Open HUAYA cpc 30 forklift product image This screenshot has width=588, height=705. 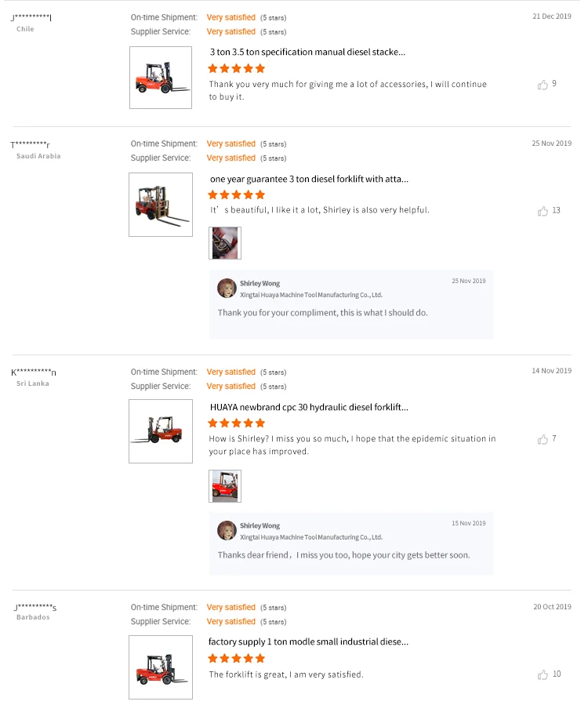161,431
